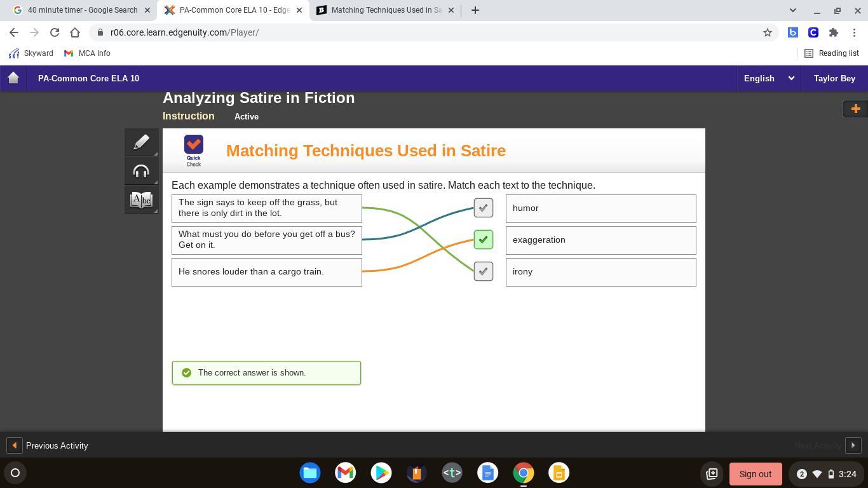Open the Reading list
This screenshot has height=488, width=868.
tap(832, 53)
